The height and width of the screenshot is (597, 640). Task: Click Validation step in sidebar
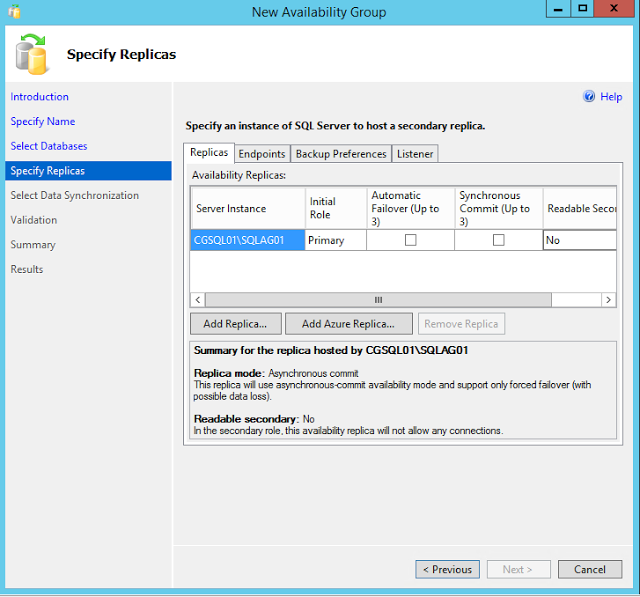tap(34, 220)
